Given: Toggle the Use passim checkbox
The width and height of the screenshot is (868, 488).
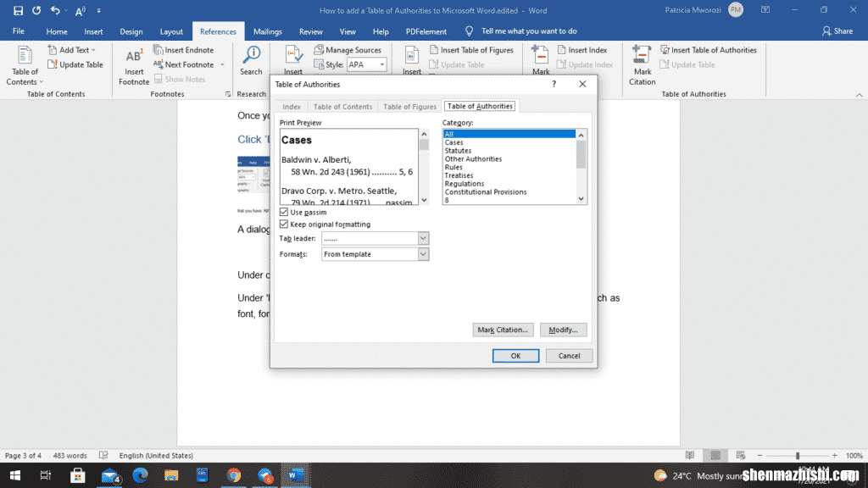Looking at the screenshot, I should (x=284, y=212).
